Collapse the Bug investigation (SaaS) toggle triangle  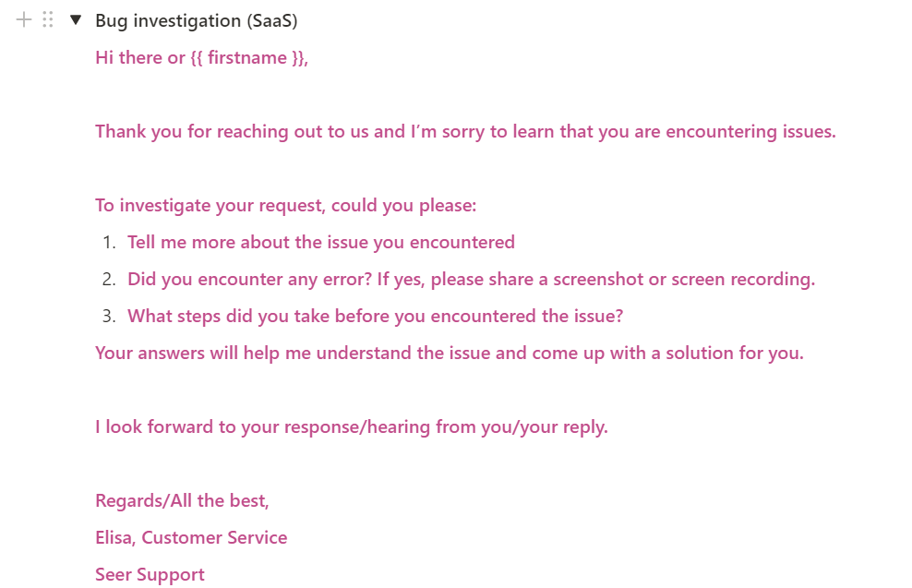point(76,20)
